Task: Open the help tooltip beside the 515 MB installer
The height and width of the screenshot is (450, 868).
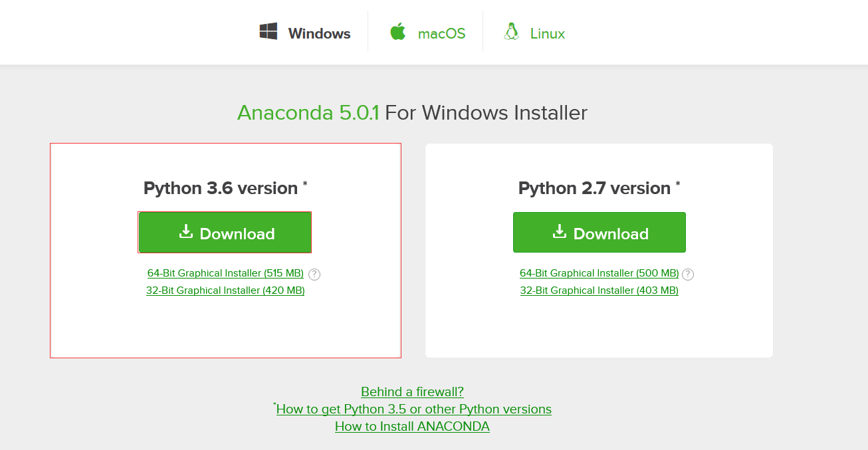Action: pyautogui.click(x=314, y=274)
